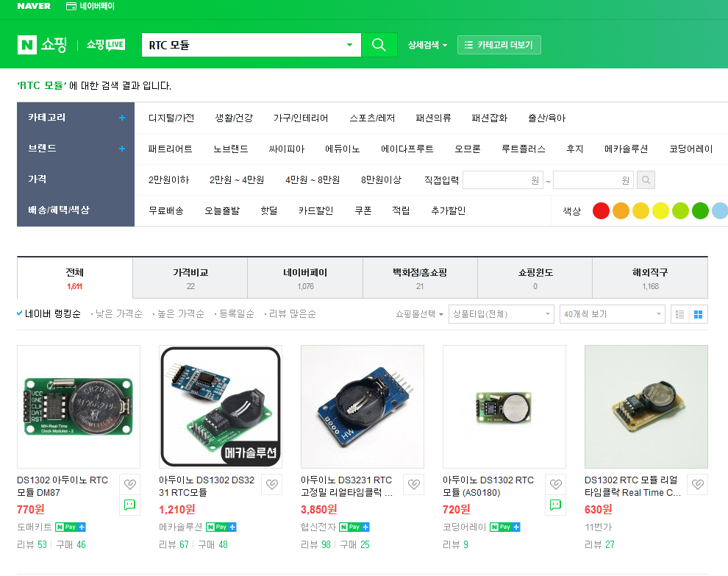Select the 네이버페이 tab
This screenshot has width=728, height=576.
(305, 278)
